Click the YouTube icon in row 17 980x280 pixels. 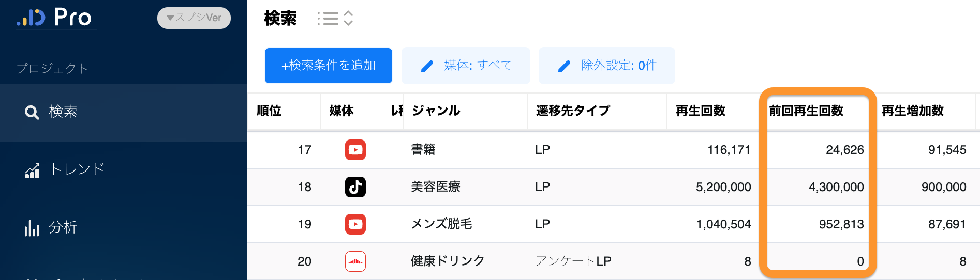click(355, 150)
